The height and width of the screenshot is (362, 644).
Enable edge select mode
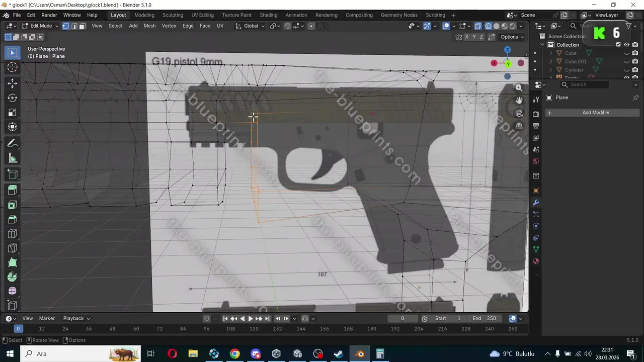pyautogui.click(x=74, y=26)
